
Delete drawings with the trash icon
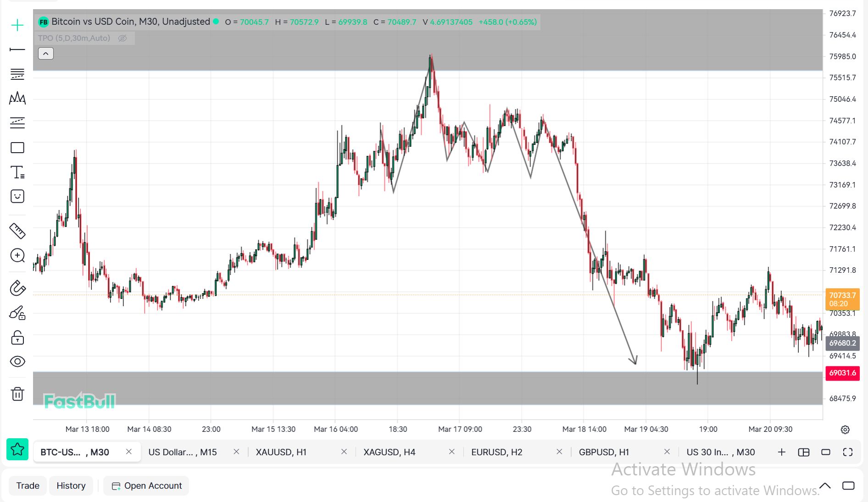pos(17,394)
